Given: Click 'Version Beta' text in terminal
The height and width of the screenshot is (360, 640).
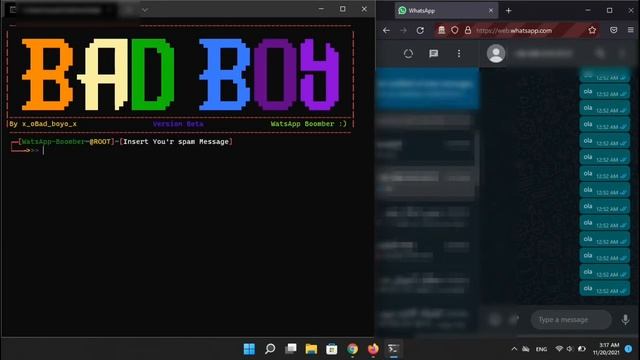Looking at the screenshot, I should coord(178,124).
